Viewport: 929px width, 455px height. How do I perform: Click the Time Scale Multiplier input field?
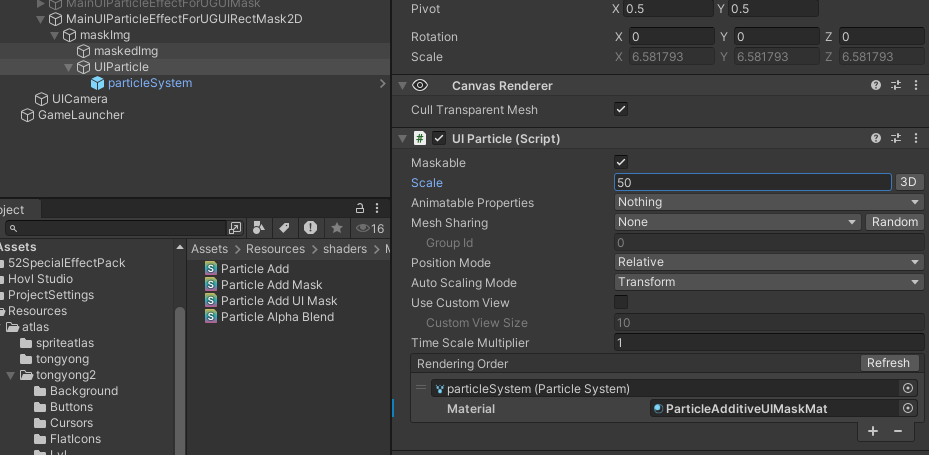pos(768,343)
